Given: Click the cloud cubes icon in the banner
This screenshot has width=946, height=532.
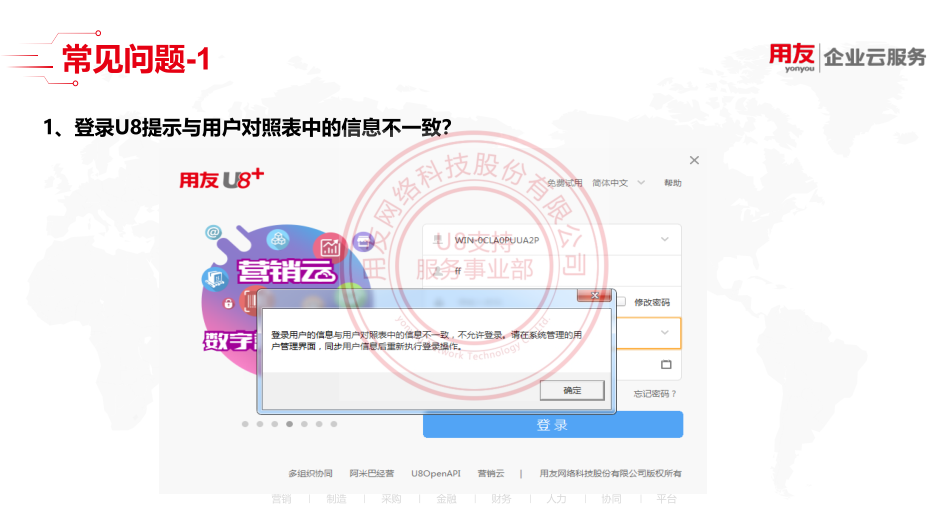Looking at the screenshot, I should [x=278, y=239].
